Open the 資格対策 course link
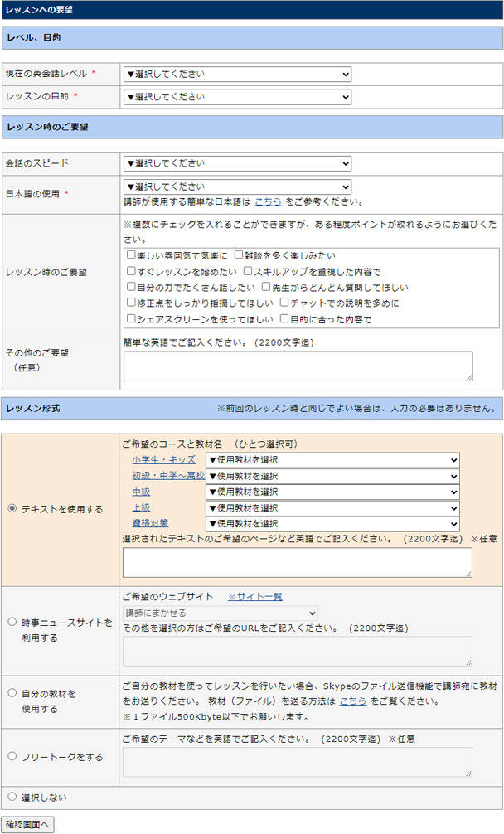 click(x=150, y=523)
